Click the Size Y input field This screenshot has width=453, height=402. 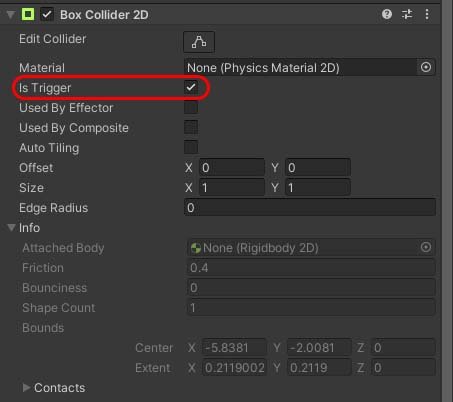[318, 187]
